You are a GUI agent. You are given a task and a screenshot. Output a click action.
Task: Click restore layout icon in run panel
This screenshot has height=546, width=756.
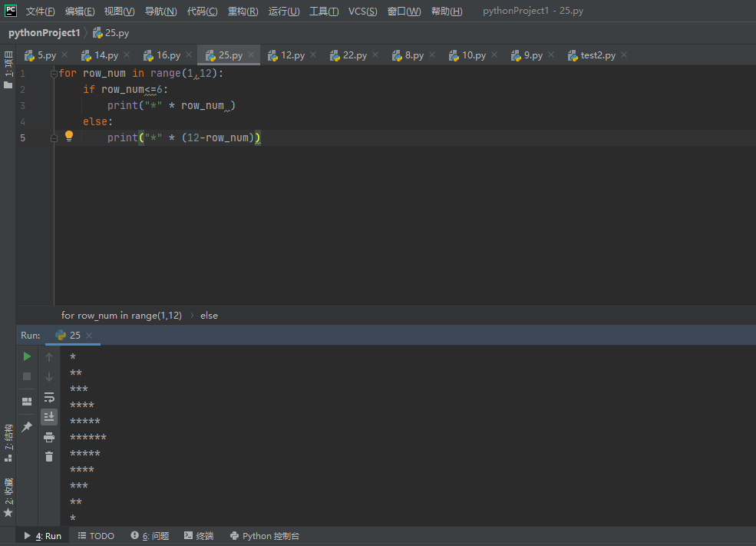pos(27,402)
